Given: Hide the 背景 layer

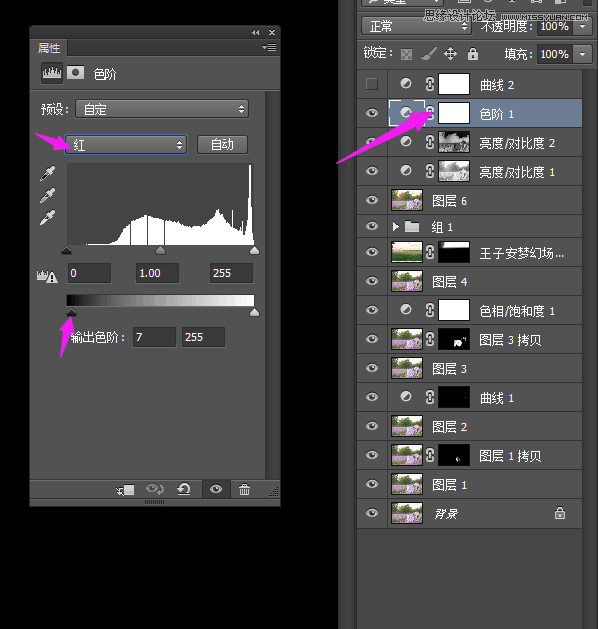Looking at the screenshot, I should point(372,513).
